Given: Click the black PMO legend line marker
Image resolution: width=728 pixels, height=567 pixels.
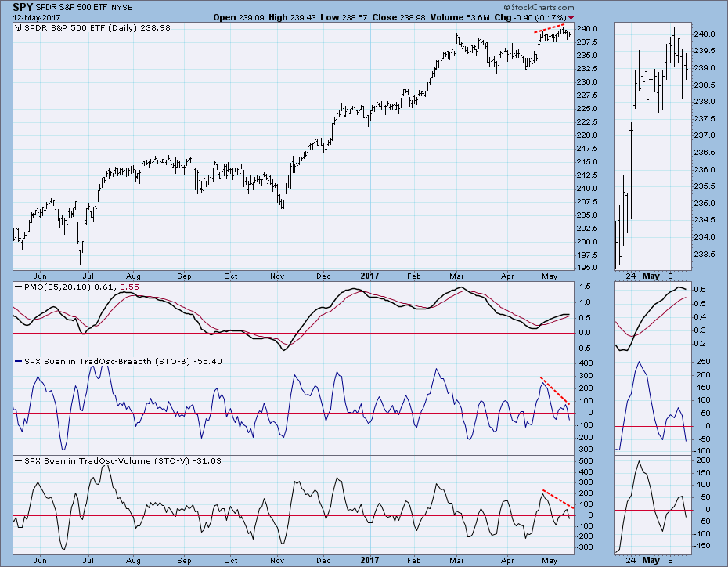Looking at the screenshot, I should click(x=18, y=287).
